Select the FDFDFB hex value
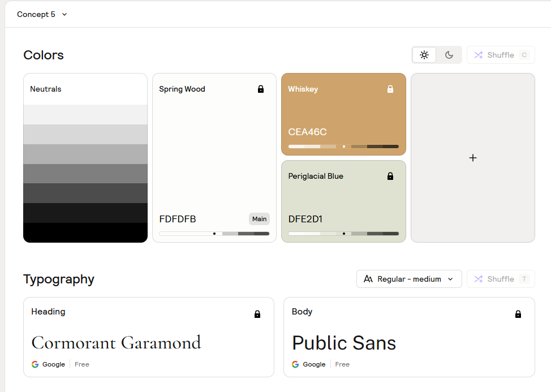551x392 pixels. click(178, 219)
